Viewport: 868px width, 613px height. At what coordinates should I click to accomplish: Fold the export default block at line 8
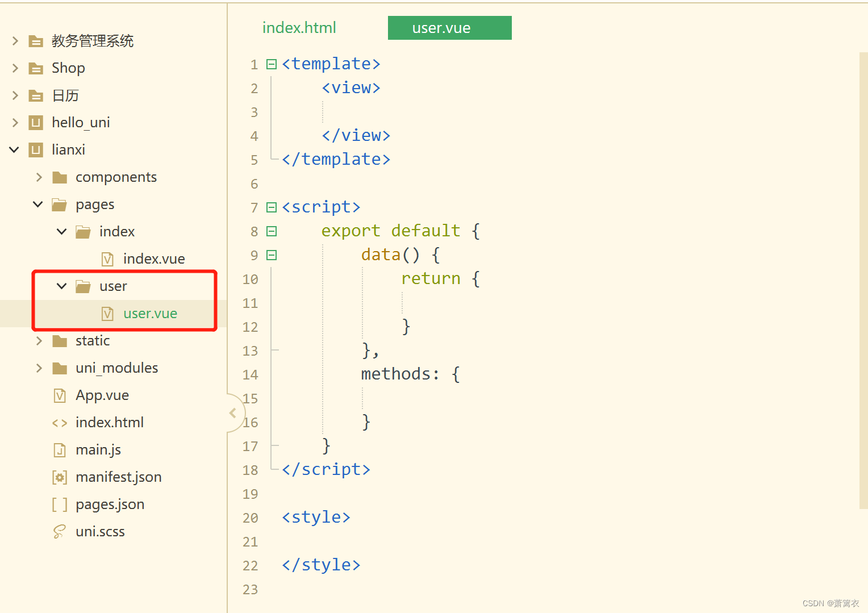pyautogui.click(x=272, y=231)
